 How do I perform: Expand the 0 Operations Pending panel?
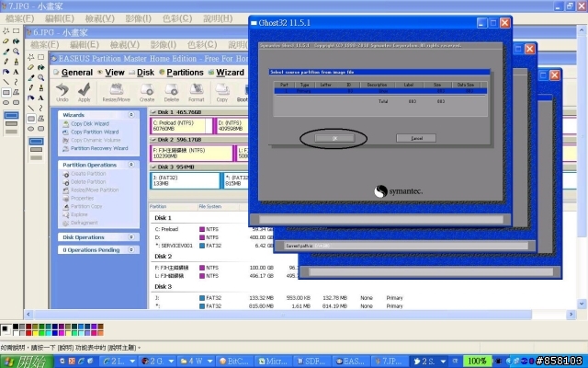(131, 249)
